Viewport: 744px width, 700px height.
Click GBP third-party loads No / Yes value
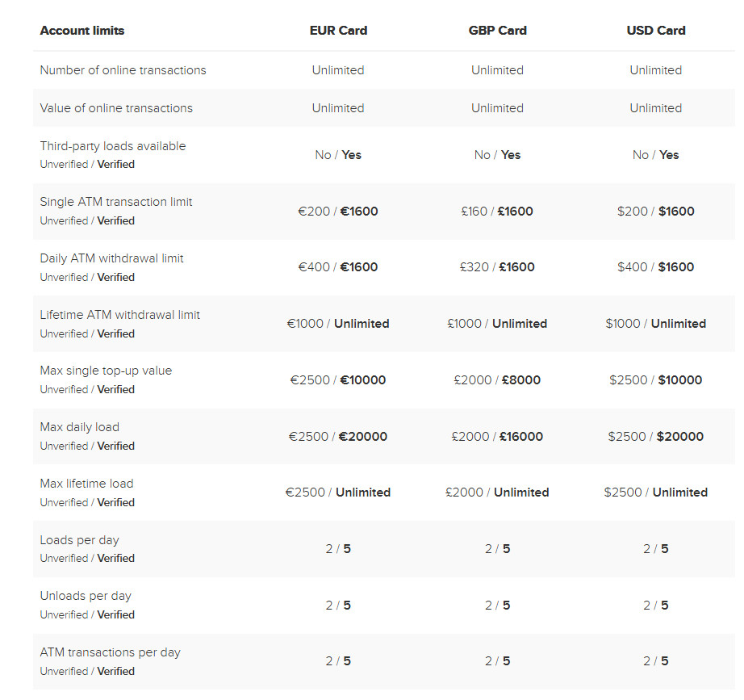pyautogui.click(x=497, y=155)
